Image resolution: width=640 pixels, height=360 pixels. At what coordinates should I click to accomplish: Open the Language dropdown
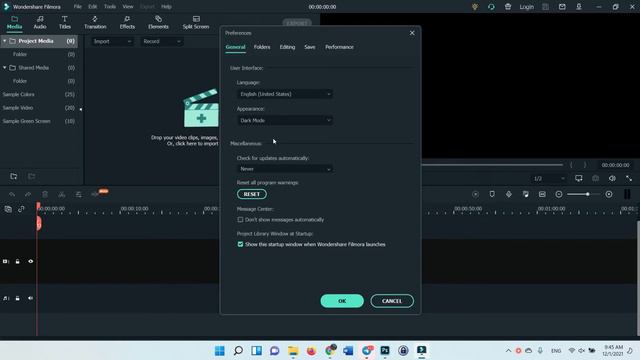coord(284,94)
